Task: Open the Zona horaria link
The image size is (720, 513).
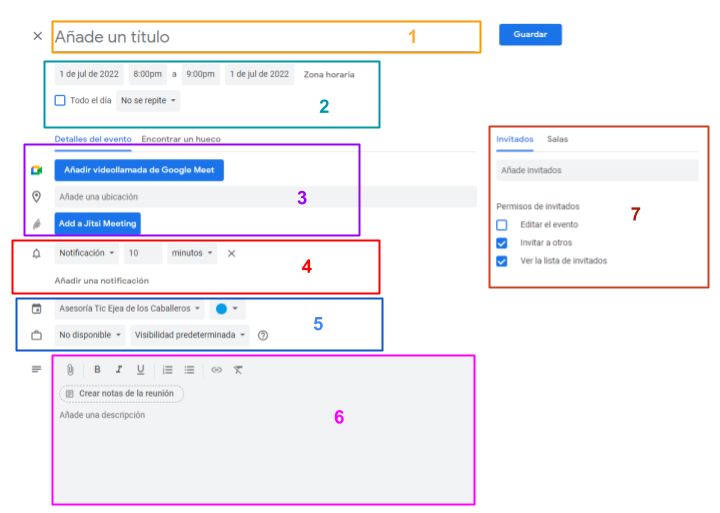Action: [329, 74]
